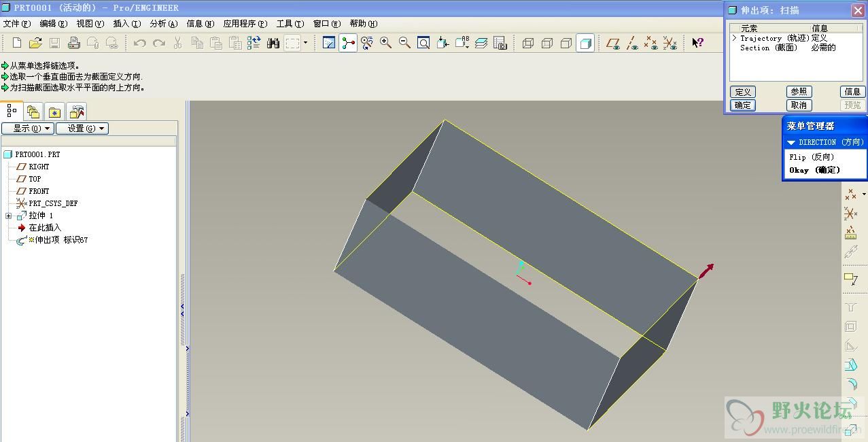Click the context-sensitive help icon
868x442 pixels.
click(697, 43)
